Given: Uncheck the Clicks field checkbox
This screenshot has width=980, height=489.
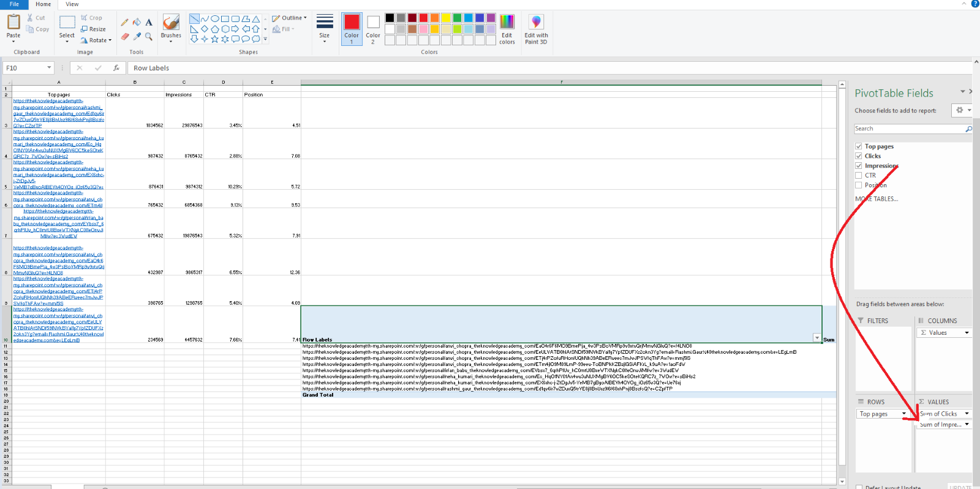Looking at the screenshot, I should [859, 156].
